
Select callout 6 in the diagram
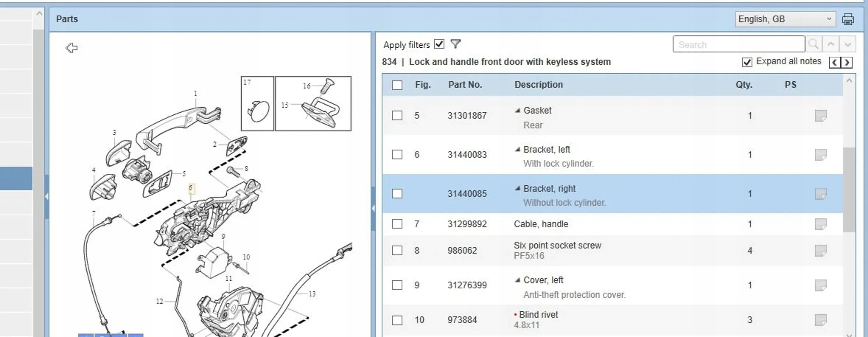click(191, 188)
